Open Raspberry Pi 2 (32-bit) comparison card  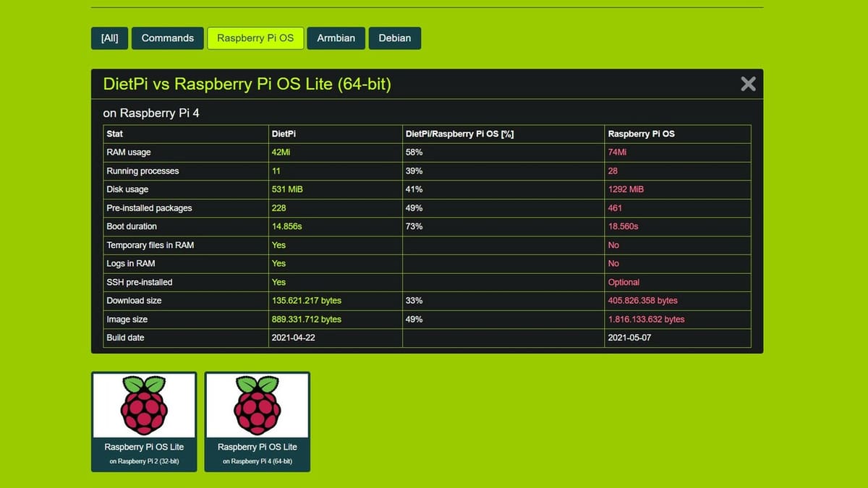click(144, 421)
